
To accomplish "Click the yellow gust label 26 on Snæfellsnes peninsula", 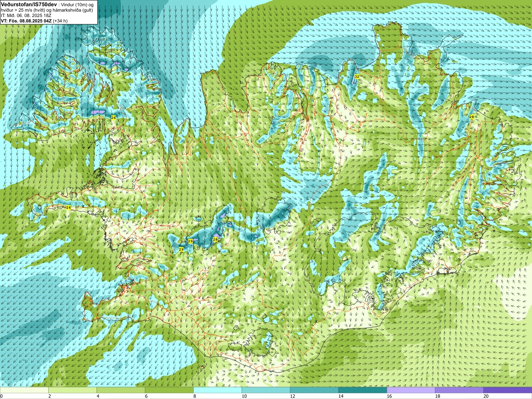I will point(69,207).
